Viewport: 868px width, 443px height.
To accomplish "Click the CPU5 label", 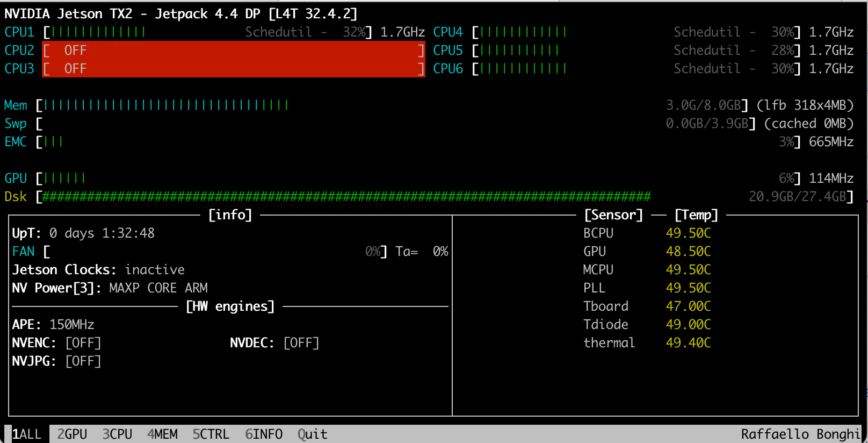I will [448, 51].
